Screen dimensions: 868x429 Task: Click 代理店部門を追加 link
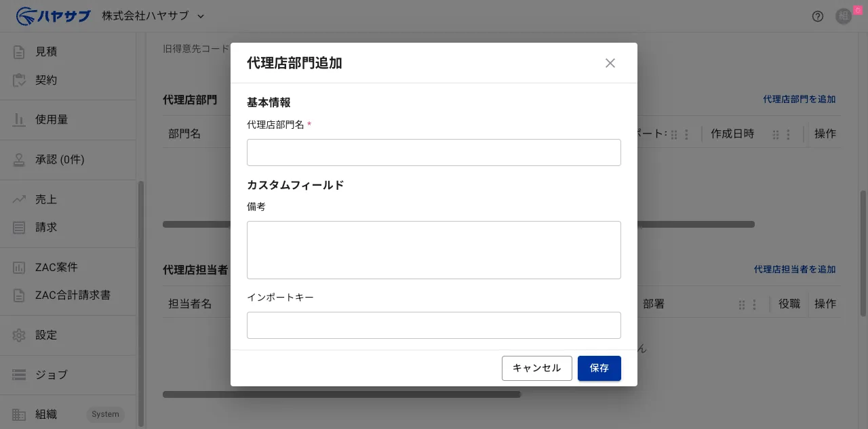click(x=800, y=99)
